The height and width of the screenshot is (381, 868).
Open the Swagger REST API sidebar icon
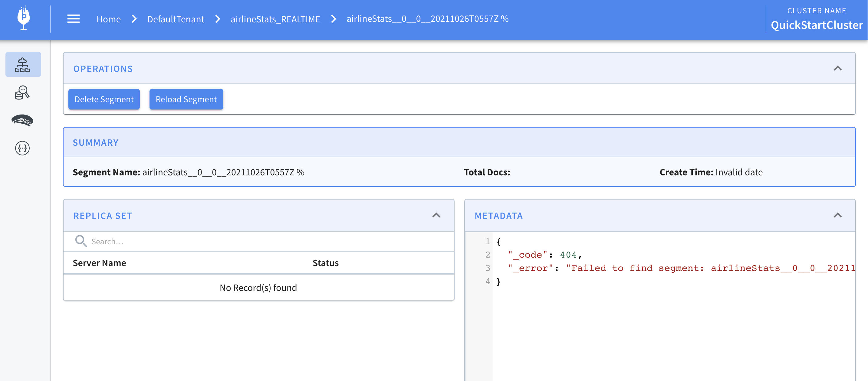click(x=22, y=148)
